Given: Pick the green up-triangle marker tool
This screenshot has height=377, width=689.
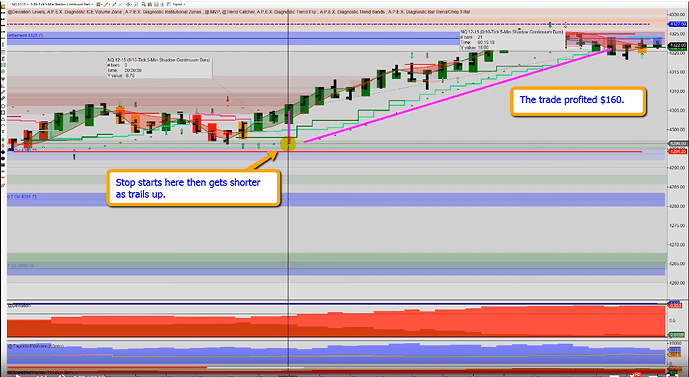Looking at the screenshot, I should [x=3, y=170].
